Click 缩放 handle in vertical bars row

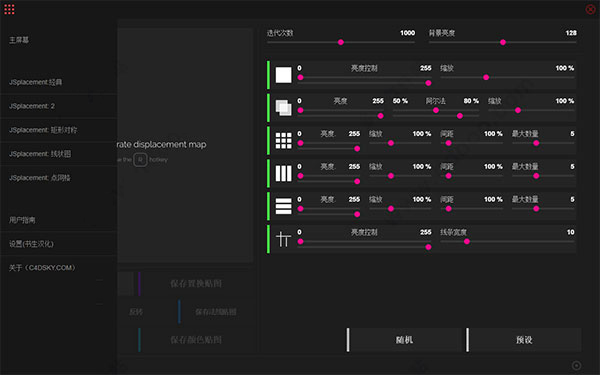click(391, 176)
